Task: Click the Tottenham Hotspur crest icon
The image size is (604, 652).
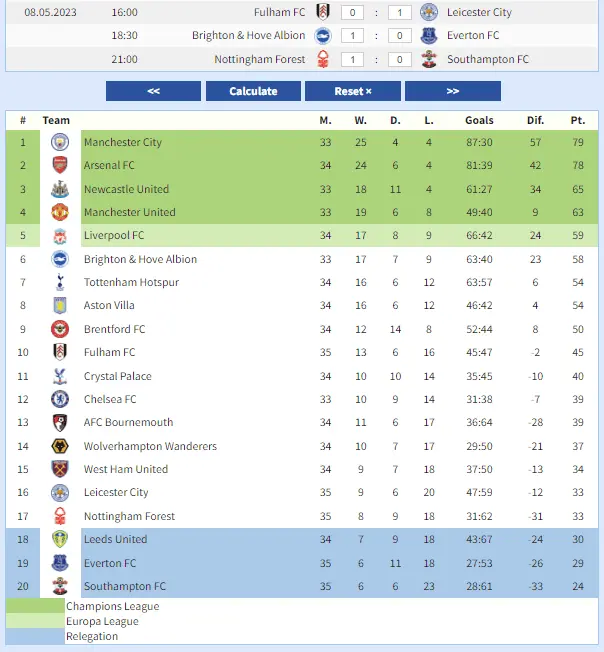Action: pyautogui.click(x=60, y=282)
